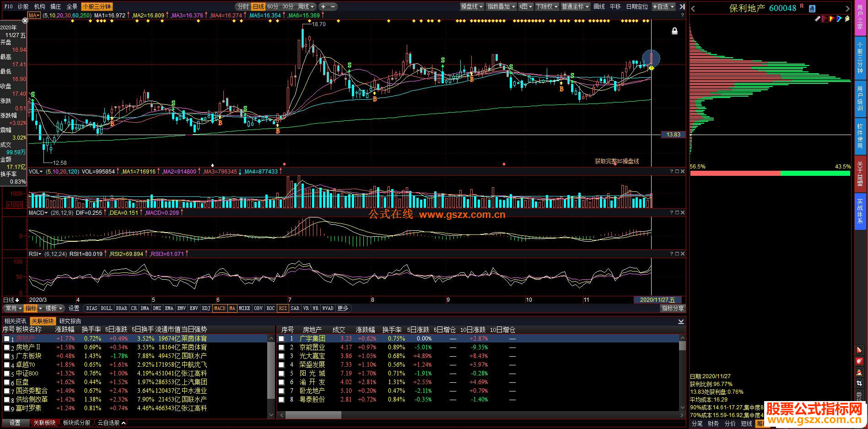Image resolution: width=868 pixels, height=429 pixels.
Task: Click the main chart help question mark
Action: tap(683, 15)
